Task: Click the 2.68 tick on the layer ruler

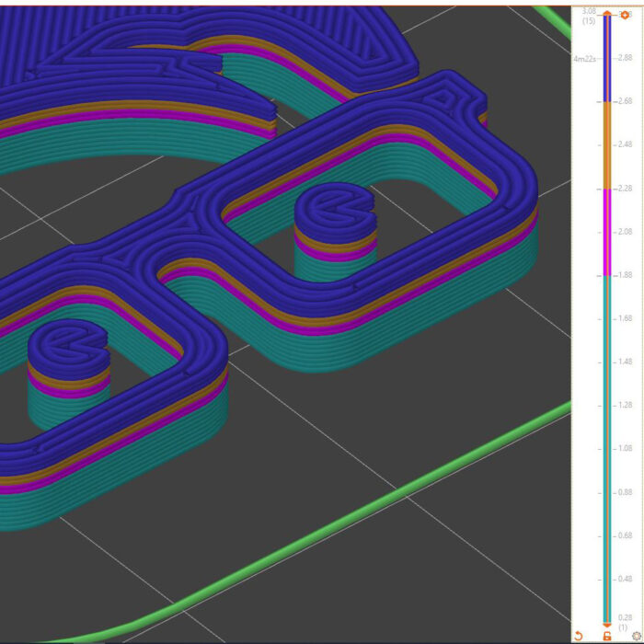Action: (x=625, y=101)
